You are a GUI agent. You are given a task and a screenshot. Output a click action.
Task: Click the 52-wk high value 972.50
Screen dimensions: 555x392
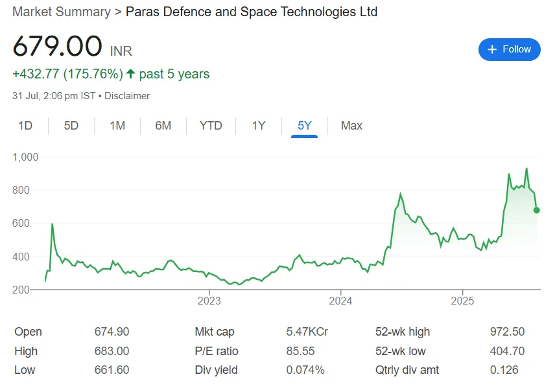pos(507,332)
